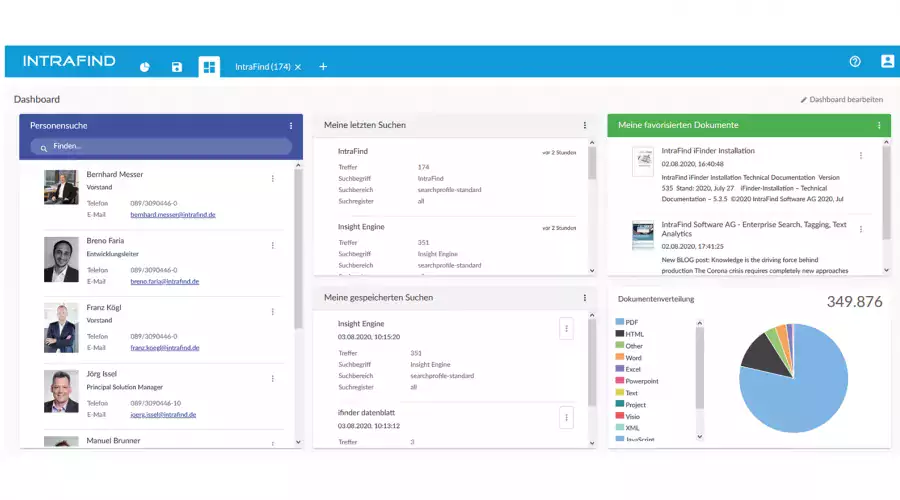900x500 pixels.
Task: Click Breno Faria's profile photo
Action: pos(61,259)
